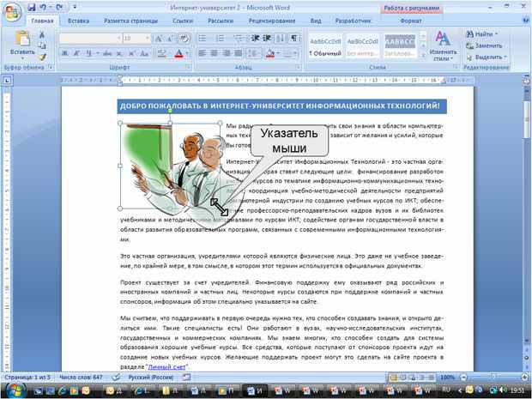Screen dimensions: 532x399
Task: Open Change Case (Aa) menu
Action: (x=144, y=53)
